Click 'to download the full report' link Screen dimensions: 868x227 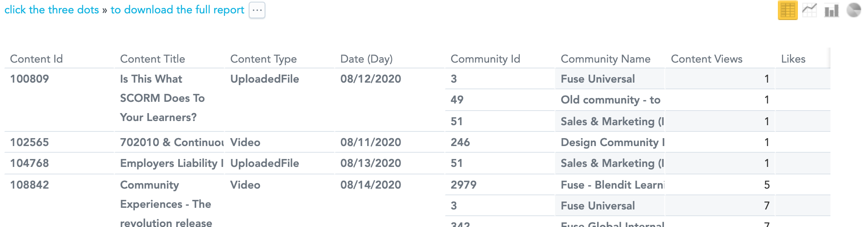pos(177,10)
